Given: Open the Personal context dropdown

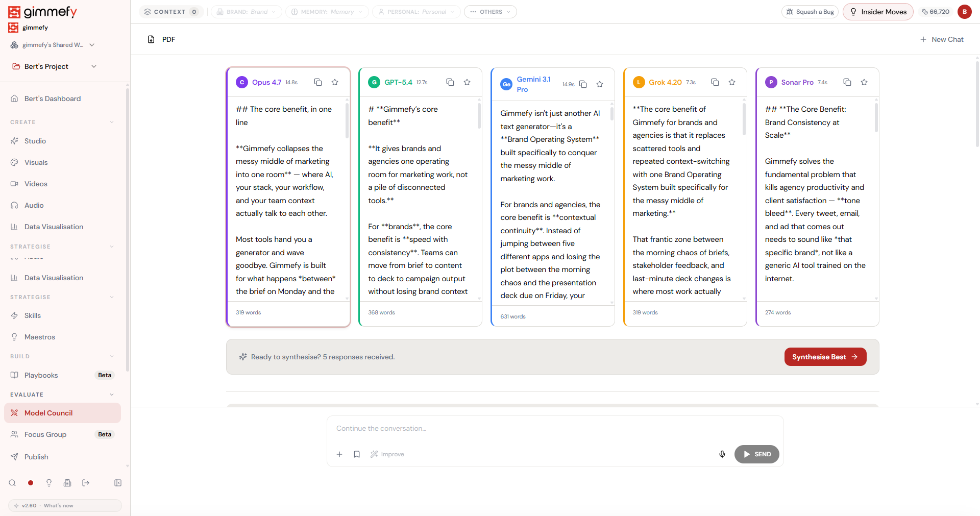Looking at the screenshot, I should [x=416, y=12].
